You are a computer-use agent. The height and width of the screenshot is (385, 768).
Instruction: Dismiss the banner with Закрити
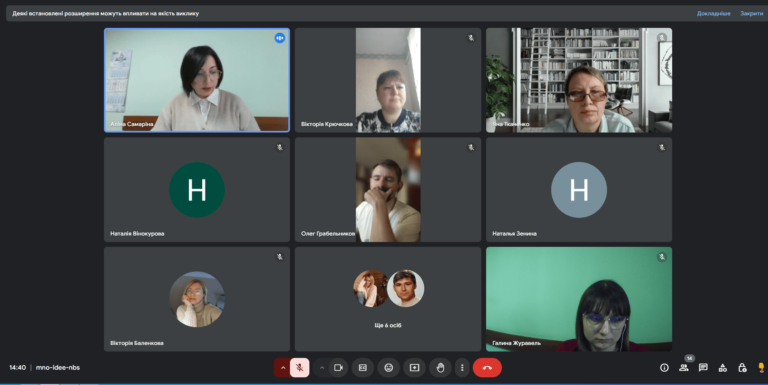pos(751,14)
